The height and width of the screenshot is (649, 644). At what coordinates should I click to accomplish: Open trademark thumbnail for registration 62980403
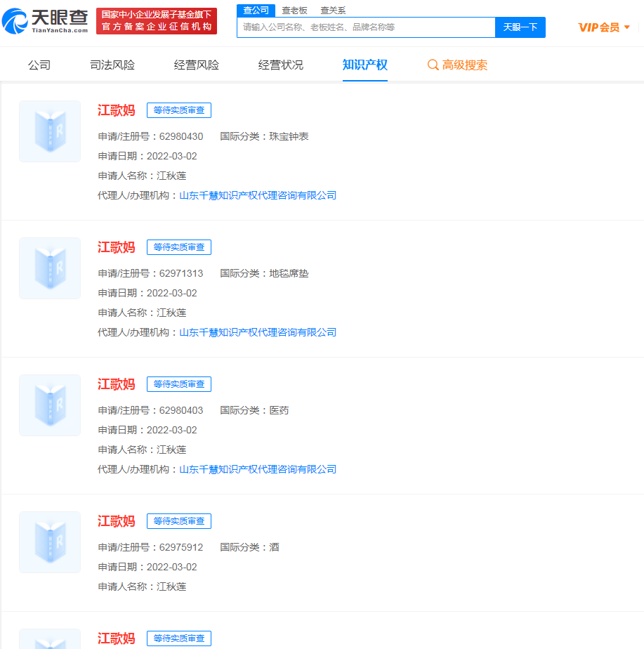point(50,405)
